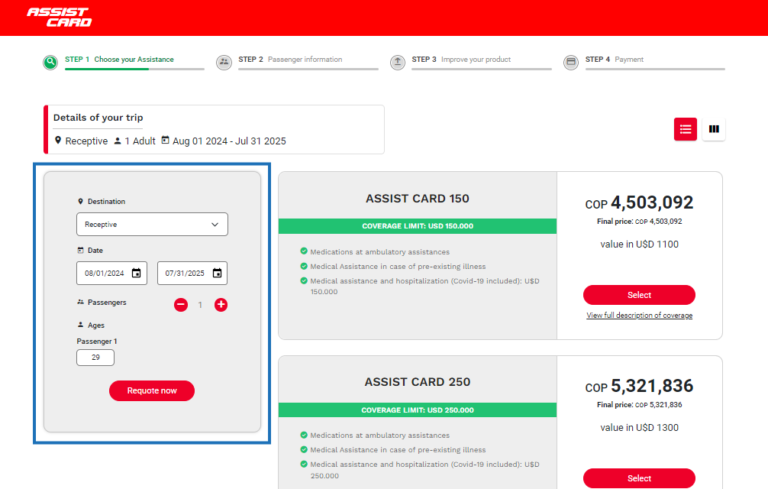
Task: Click the Assist Card 250 title
Action: click(417, 382)
